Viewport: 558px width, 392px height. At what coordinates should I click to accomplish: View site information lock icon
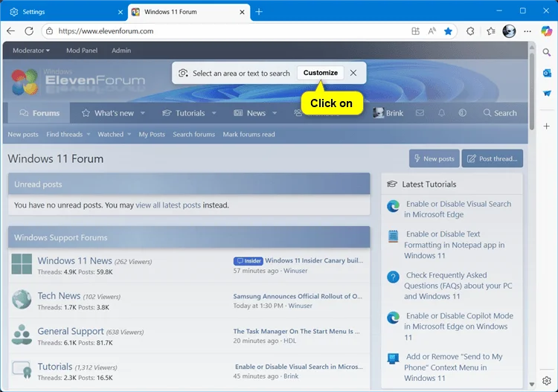(50, 31)
